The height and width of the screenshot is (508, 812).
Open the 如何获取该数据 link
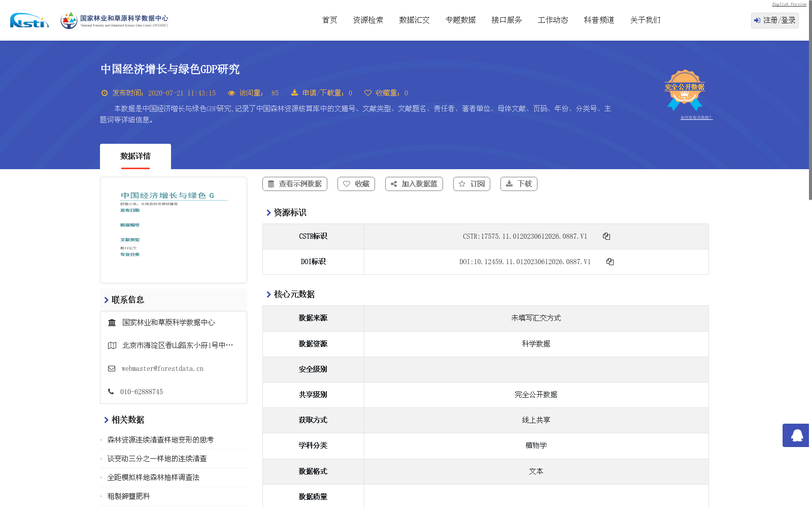pyautogui.click(x=696, y=117)
